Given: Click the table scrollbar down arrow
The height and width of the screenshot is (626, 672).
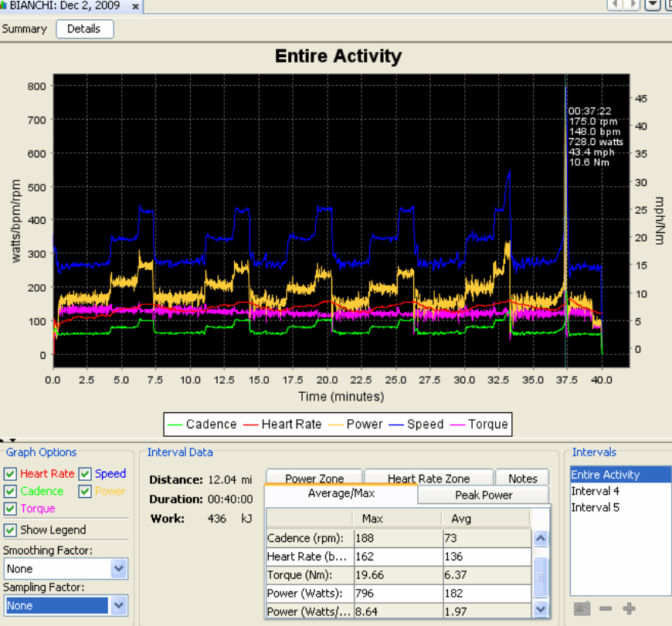Looking at the screenshot, I should (541, 609).
